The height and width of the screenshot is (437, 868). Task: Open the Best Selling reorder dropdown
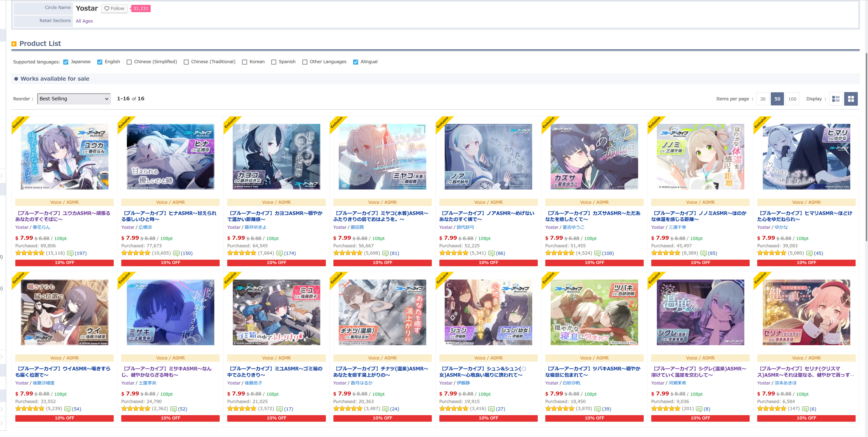coord(74,99)
